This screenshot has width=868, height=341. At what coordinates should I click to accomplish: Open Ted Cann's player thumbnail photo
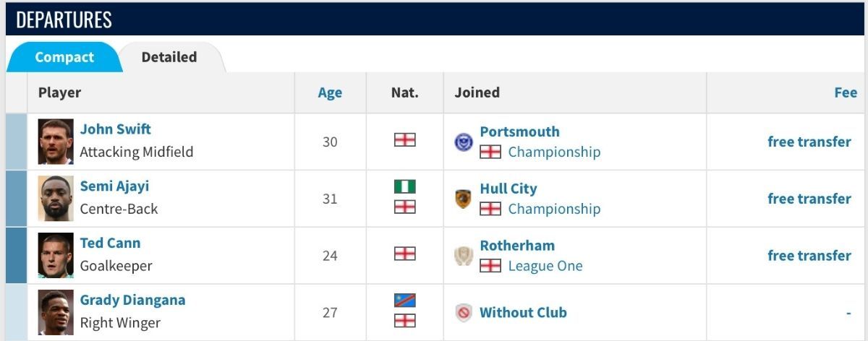coord(56,256)
